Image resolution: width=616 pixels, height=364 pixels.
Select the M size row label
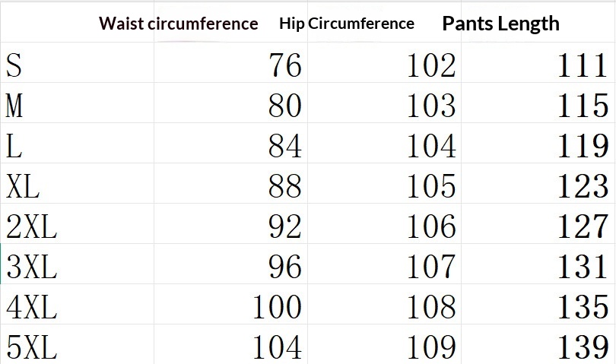tap(14, 106)
